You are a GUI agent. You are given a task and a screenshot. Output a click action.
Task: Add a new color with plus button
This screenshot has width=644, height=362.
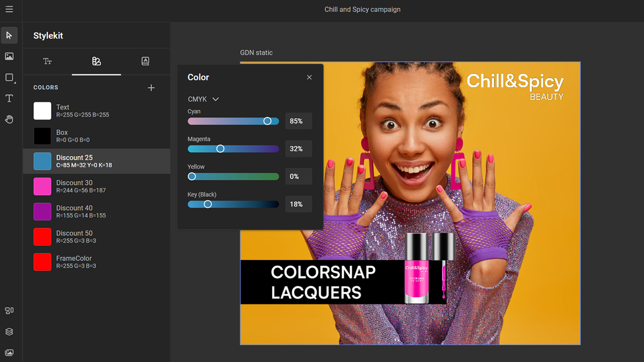151,88
